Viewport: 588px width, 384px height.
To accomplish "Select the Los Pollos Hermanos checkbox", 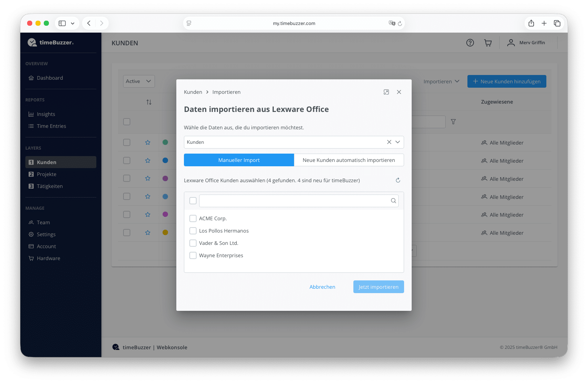I will [x=193, y=231].
